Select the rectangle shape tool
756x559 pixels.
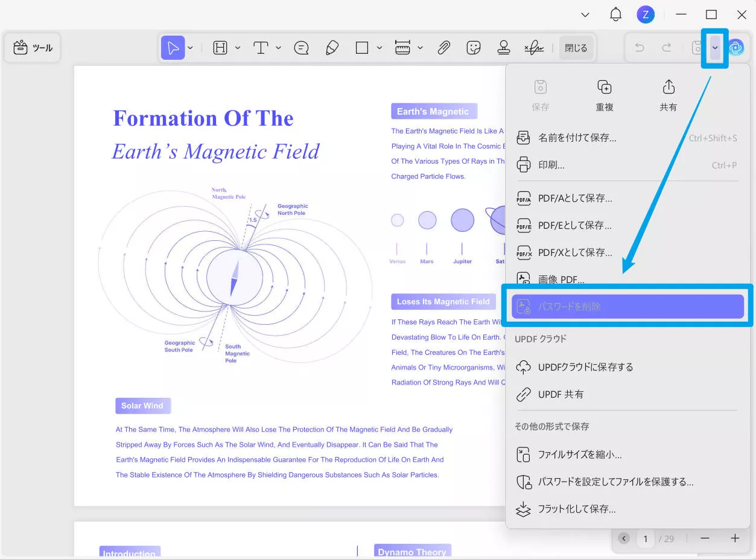click(362, 48)
